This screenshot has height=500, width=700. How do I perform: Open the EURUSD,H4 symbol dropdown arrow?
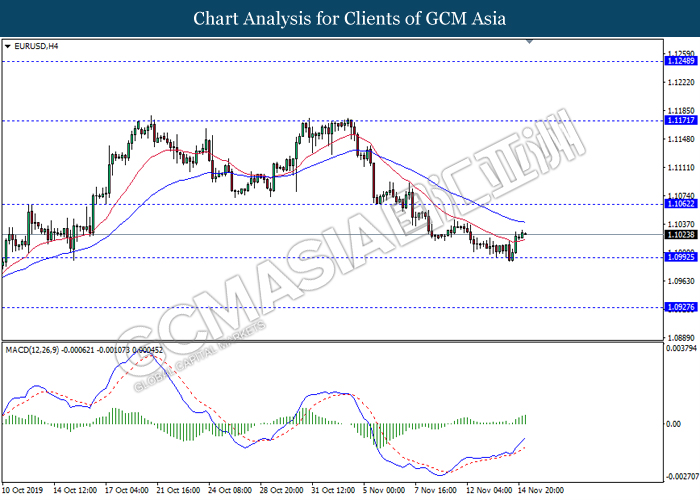tap(7, 46)
